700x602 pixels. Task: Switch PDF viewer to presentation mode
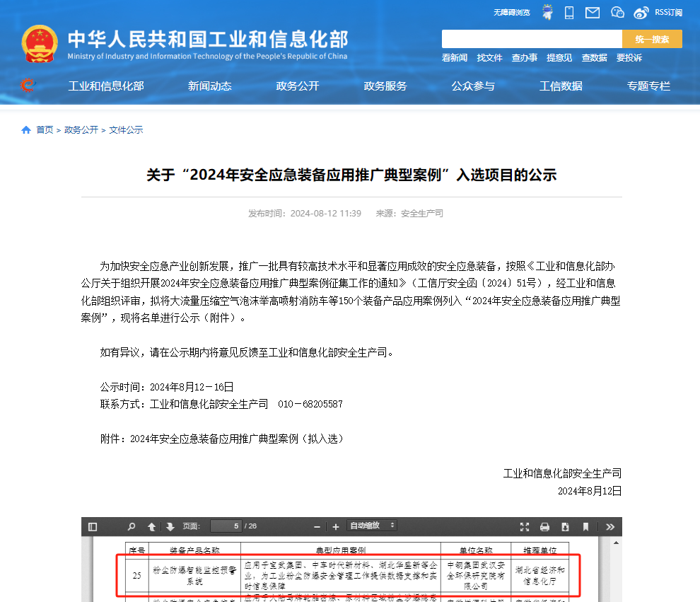pos(525,527)
